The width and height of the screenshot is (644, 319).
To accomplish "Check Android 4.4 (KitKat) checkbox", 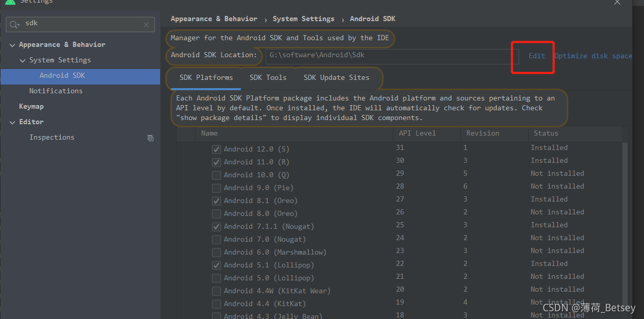I will (216, 304).
